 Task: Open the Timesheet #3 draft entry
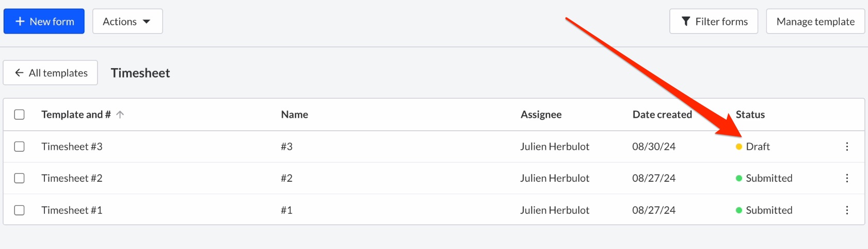point(72,147)
